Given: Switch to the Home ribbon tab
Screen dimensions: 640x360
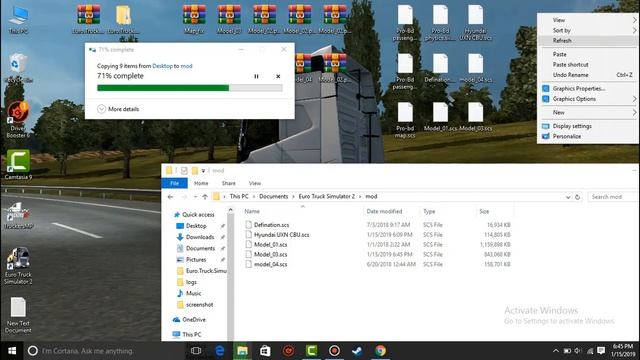Looking at the screenshot, I should (x=201, y=183).
